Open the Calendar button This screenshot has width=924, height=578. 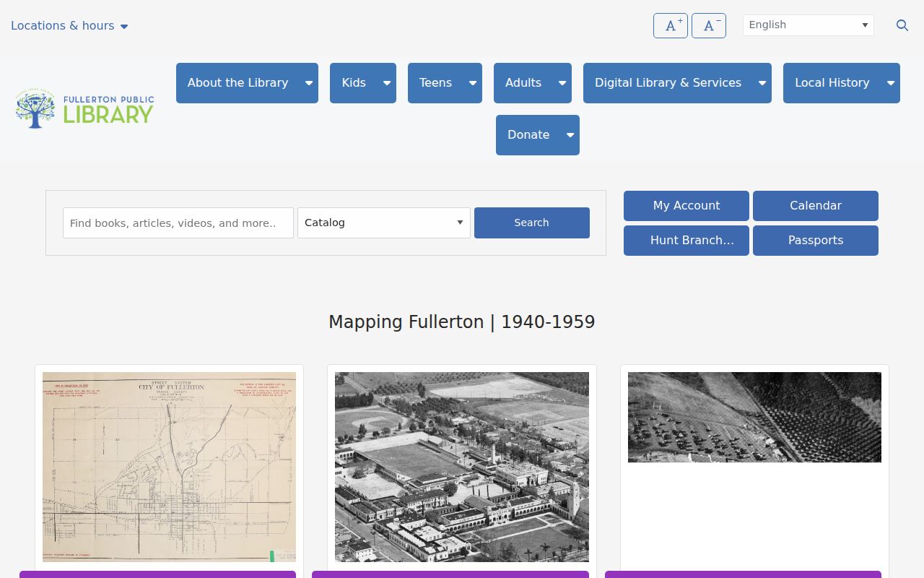[x=816, y=206]
